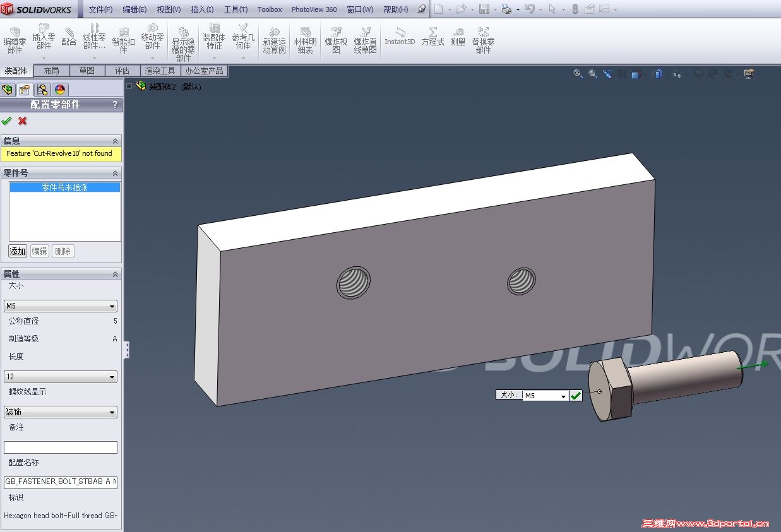Image resolution: width=781 pixels, height=532 pixels.
Task: Open the PropertyManager tab icon
Action: click(25, 90)
